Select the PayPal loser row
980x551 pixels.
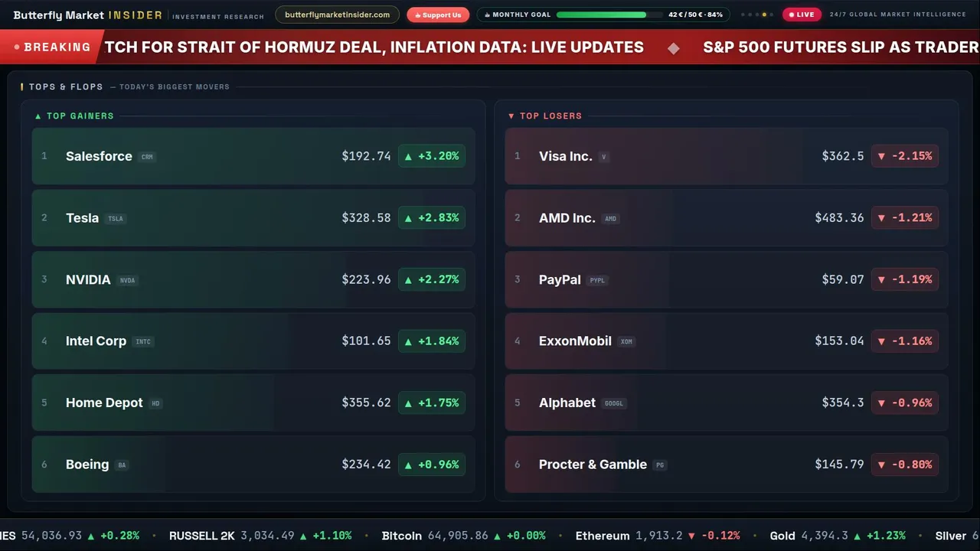727,279
